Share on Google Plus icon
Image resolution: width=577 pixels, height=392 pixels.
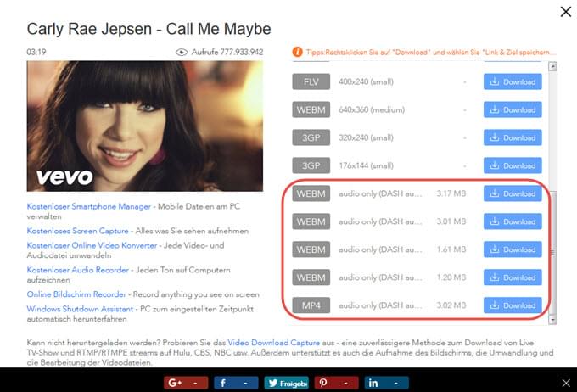tap(176, 383)
